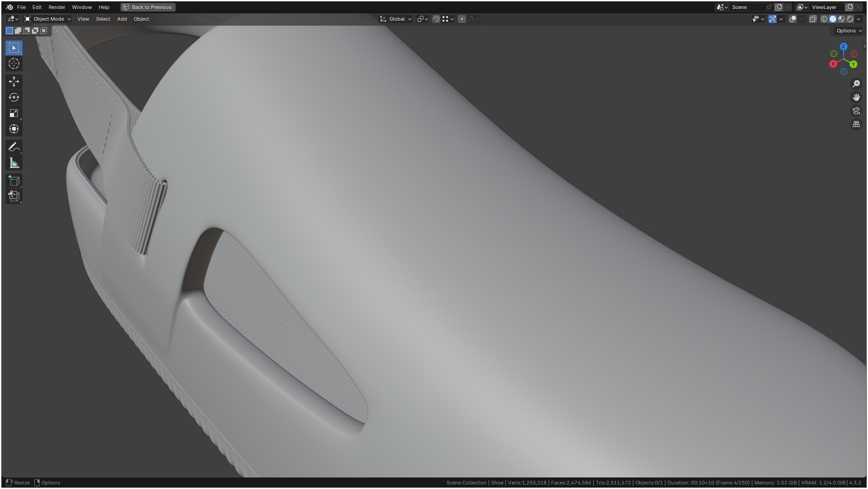
Task: Switch to rendered shading mode
Action: (x=850, y=19)
